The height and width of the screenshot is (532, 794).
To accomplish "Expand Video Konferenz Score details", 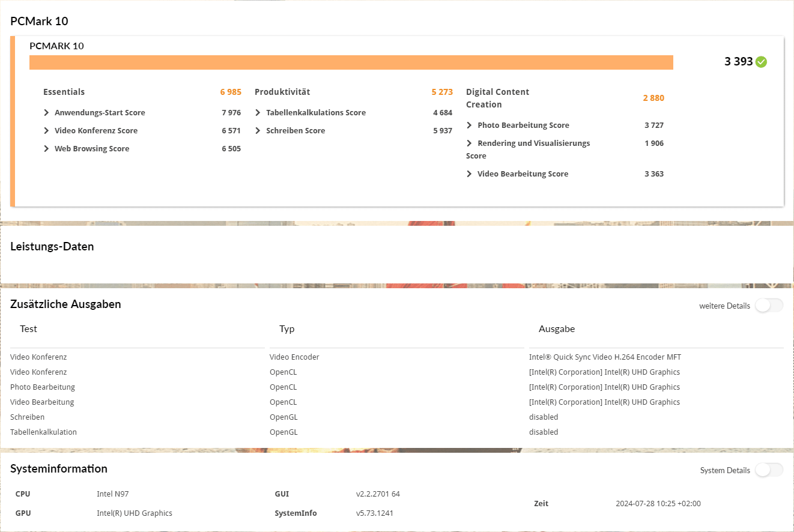I will pos(47,131).
